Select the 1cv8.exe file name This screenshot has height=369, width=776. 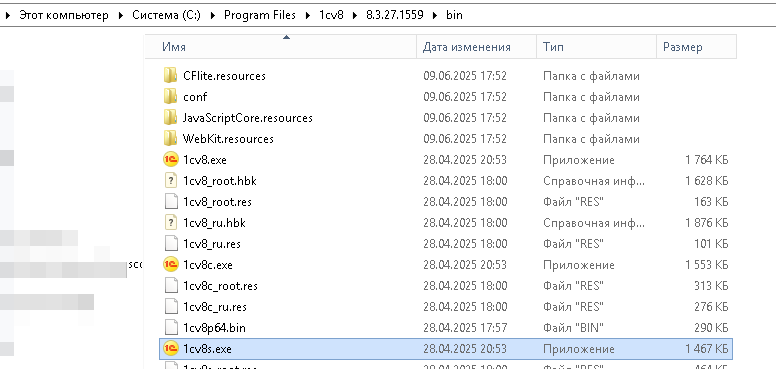pos(205,160)
